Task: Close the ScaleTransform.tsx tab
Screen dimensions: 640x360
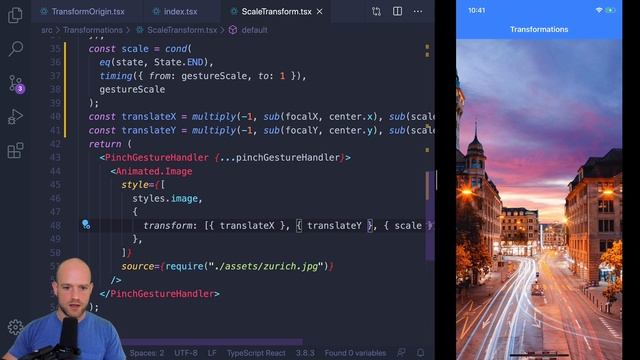Action: (x=320, y=11)
